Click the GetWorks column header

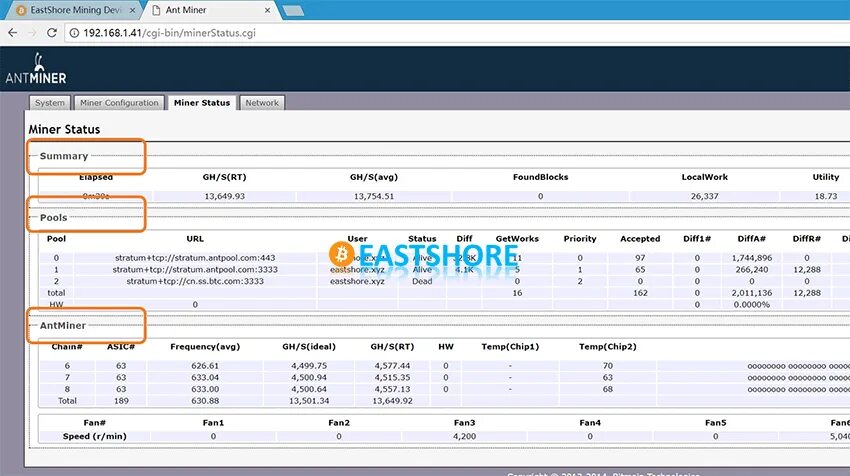(517, 239)
